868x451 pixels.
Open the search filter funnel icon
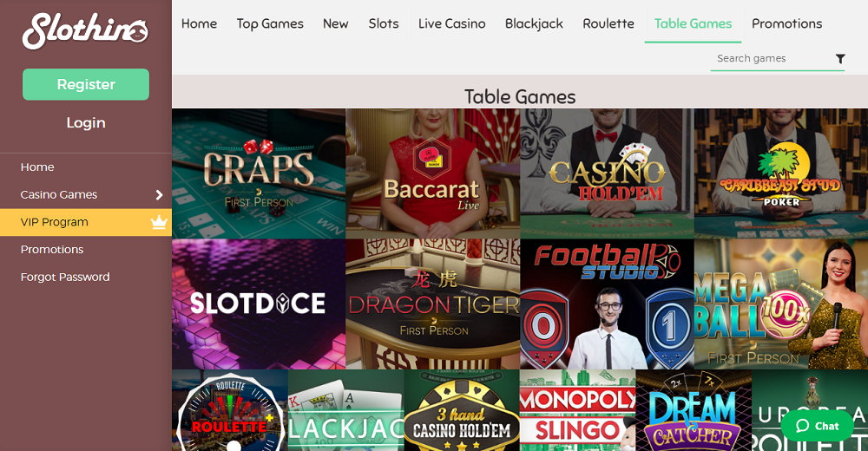(x=839, y=59)
